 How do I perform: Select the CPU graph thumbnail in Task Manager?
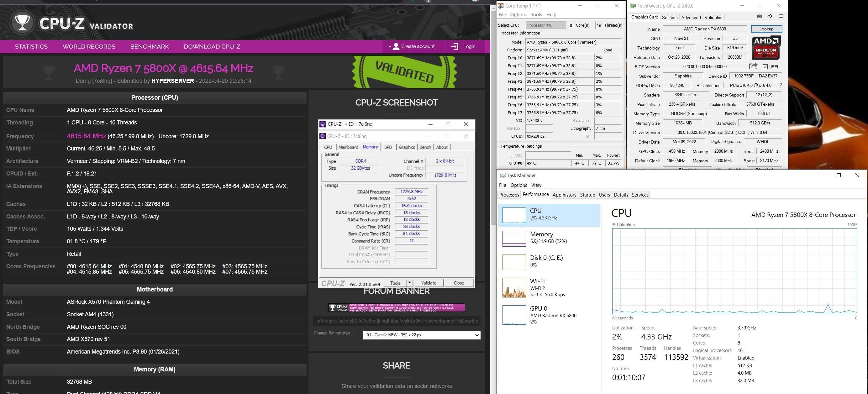pos(514,215)
